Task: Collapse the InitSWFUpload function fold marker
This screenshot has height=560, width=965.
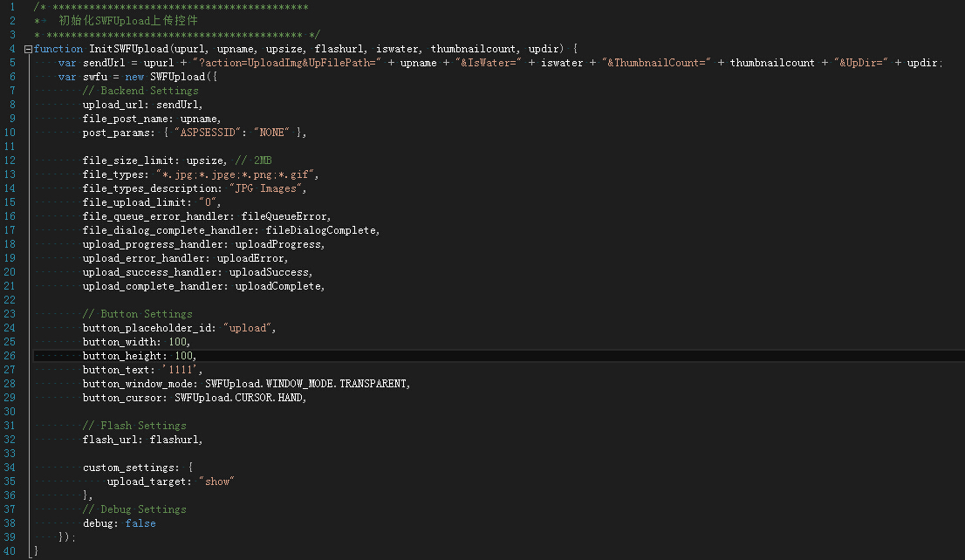Action: coord(29,49)
